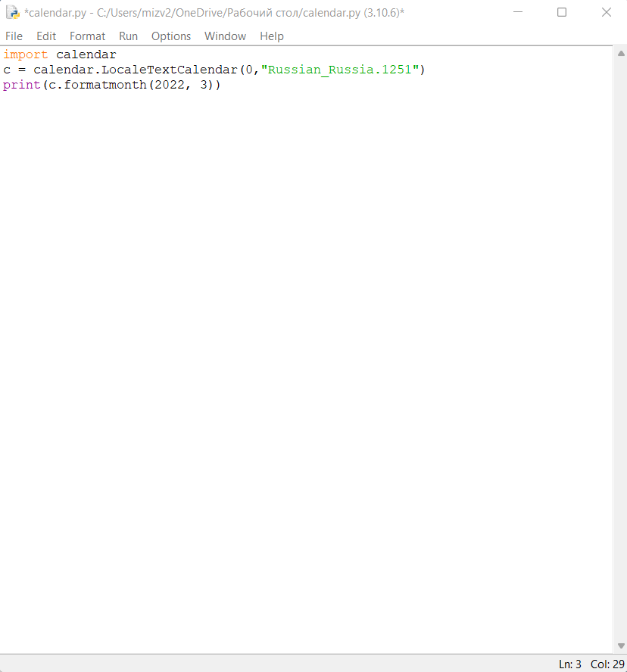This screenshot has width=627, height=672.
Task: Open the Run menu
Action: 128,36
